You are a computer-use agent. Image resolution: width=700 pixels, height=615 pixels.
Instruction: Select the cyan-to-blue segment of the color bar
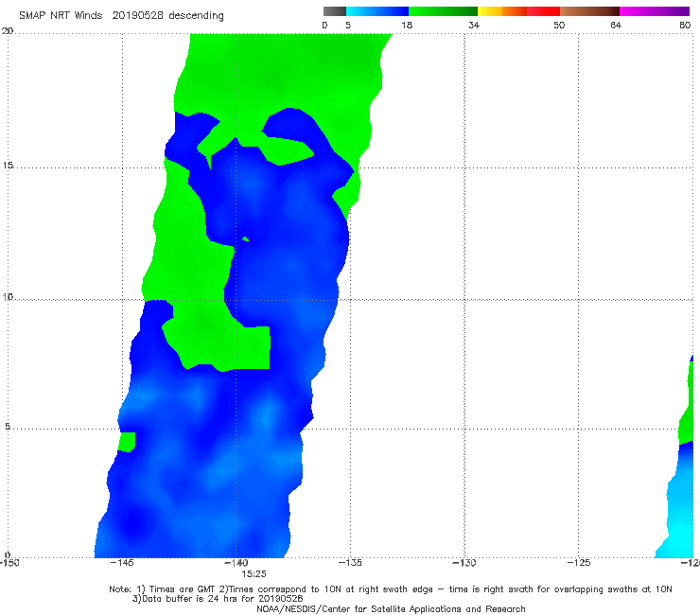point(377,11)
